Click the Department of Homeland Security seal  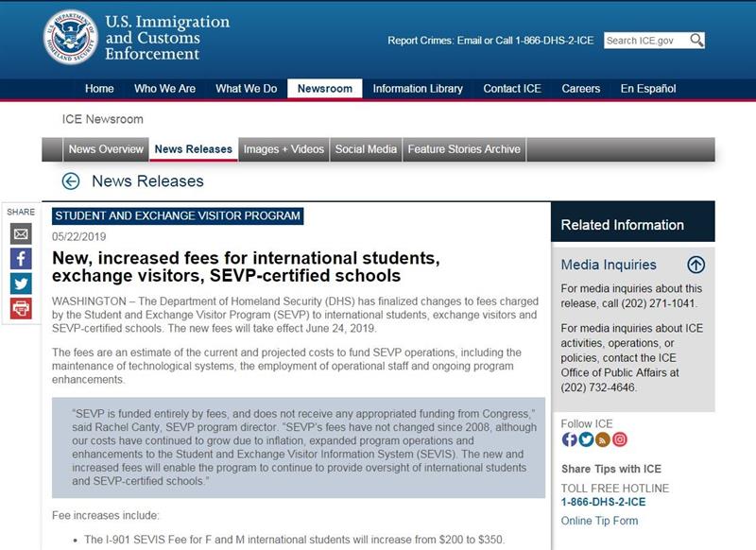click(x=70, y=37)
